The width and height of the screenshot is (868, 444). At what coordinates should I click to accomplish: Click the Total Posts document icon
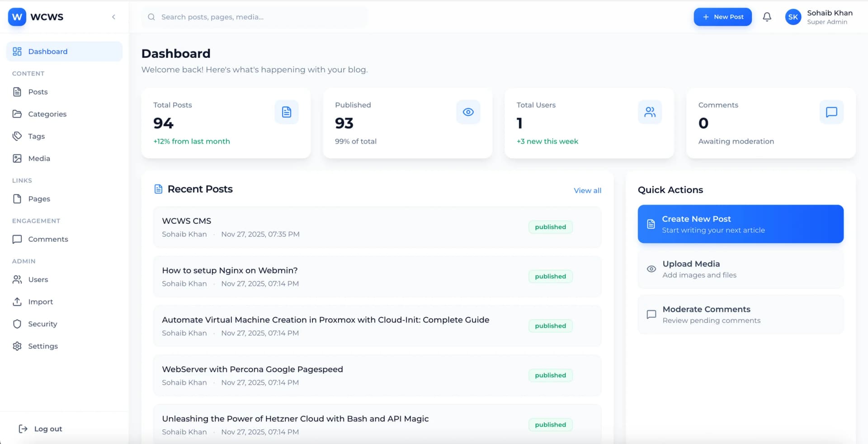(287, 112)
